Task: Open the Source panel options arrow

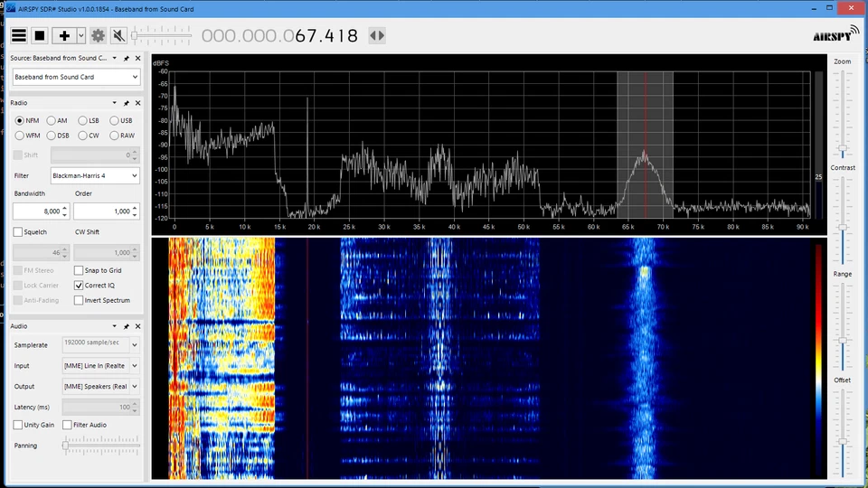Action: tap(115, 58)
